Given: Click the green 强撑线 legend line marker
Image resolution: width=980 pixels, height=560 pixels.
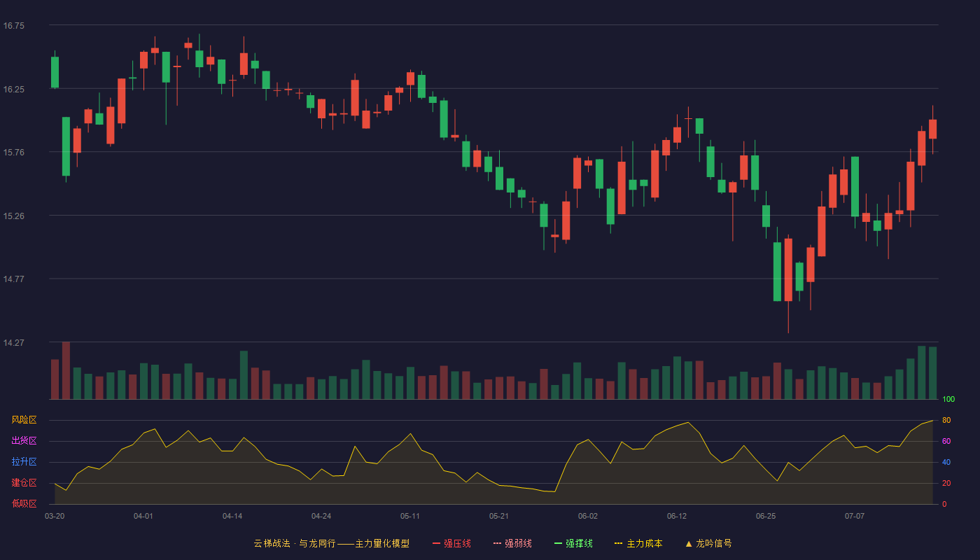Looking at the screenshot, I should point(558,543).
